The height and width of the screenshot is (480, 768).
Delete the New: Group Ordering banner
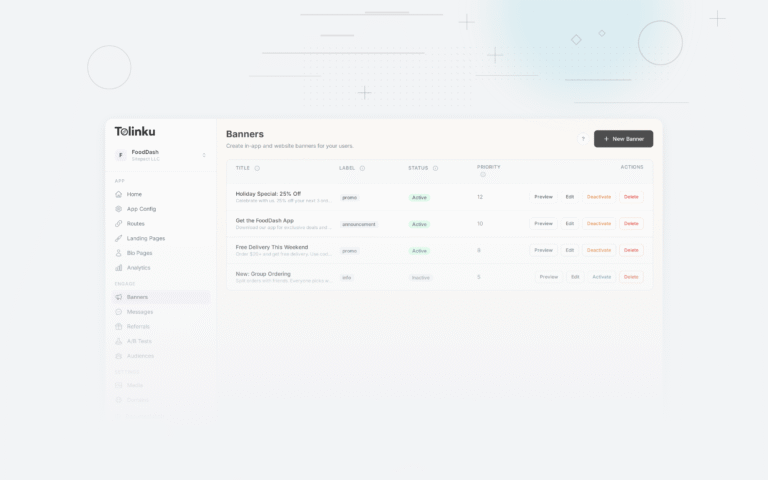pyautogui.click(x=631, y=277)
